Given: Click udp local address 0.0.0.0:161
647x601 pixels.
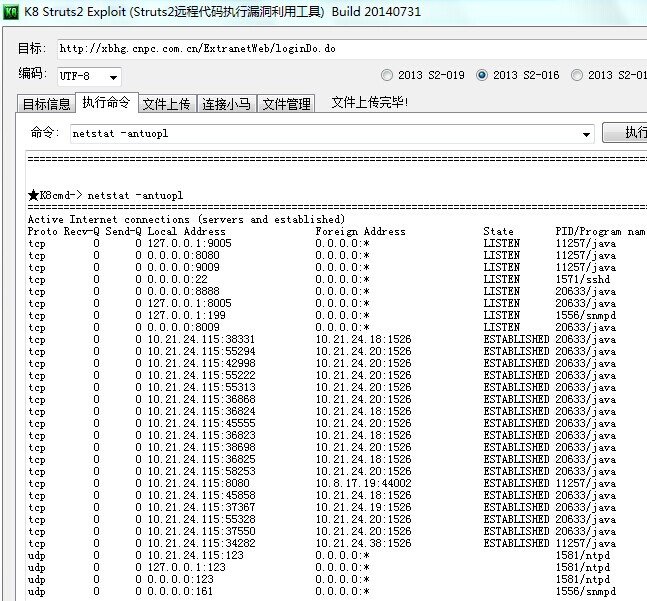Looking at the screenshot, I should (180, 591).
